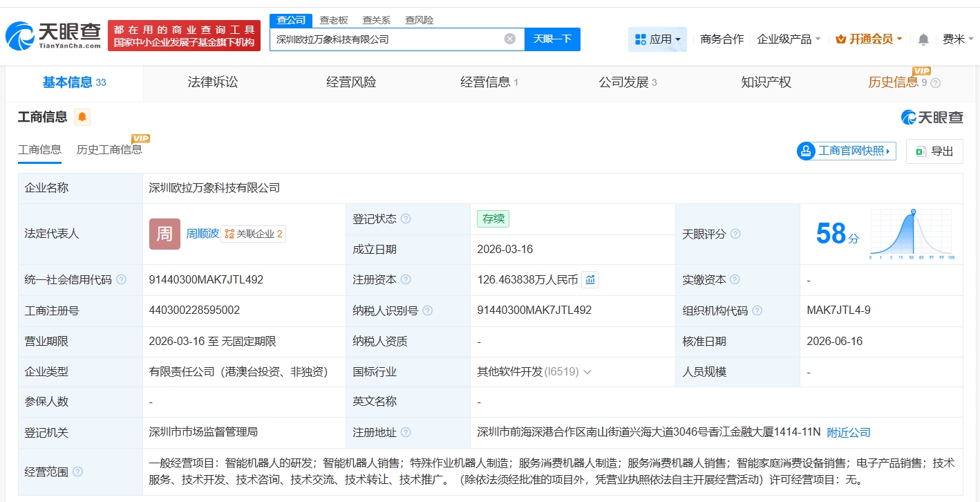Click help icon next to 组织机构代码
Screen dimensions: 980x502
coord(757,310)
